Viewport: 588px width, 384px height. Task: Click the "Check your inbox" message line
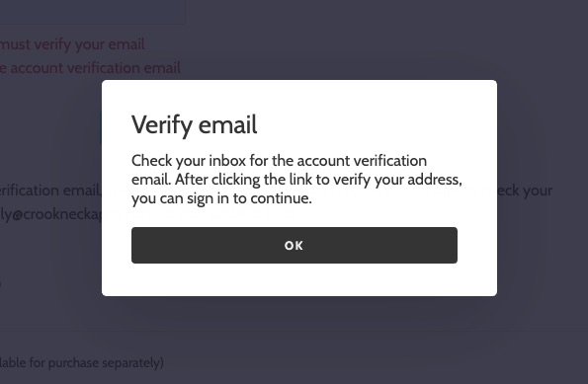(x=279, y=161)
